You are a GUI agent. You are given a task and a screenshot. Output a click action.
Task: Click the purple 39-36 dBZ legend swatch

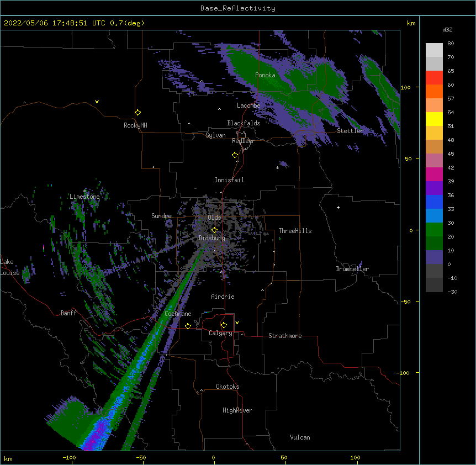coord(434,188)
